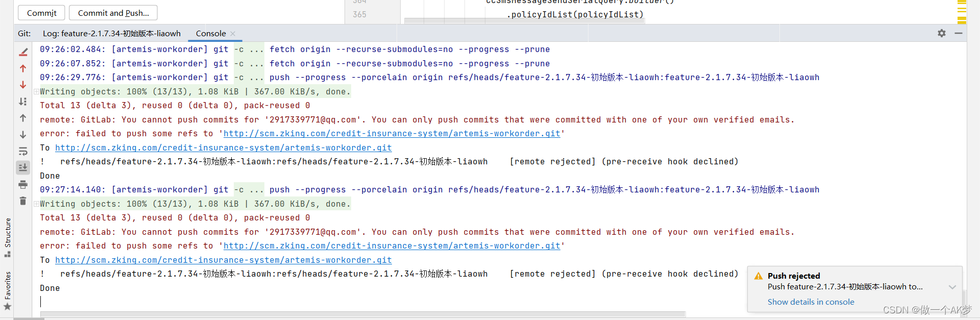Image resolution: width=980 pixels, height=320 pixels.
Task: Open the Structure side panel
Action: 8,237
